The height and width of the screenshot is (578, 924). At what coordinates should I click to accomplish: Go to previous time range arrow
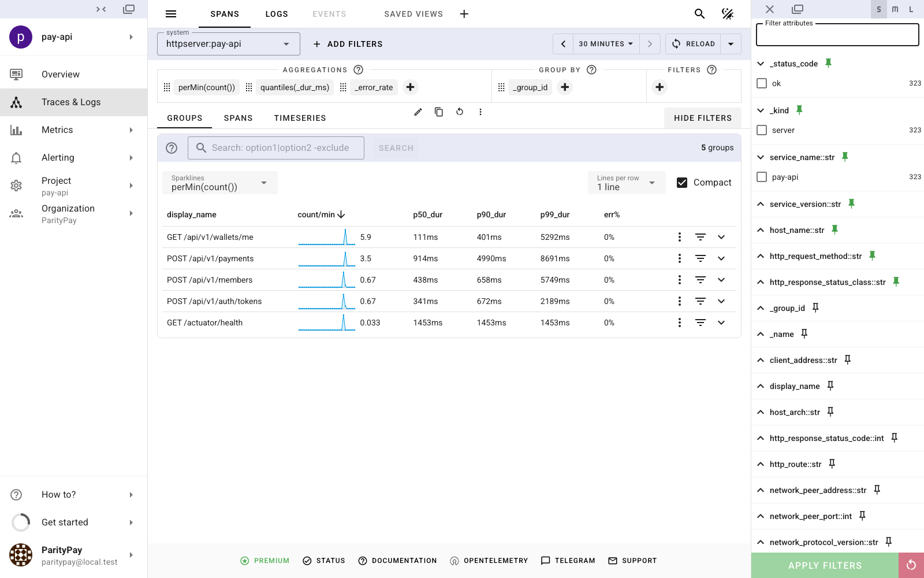click(x=563, y=44)
